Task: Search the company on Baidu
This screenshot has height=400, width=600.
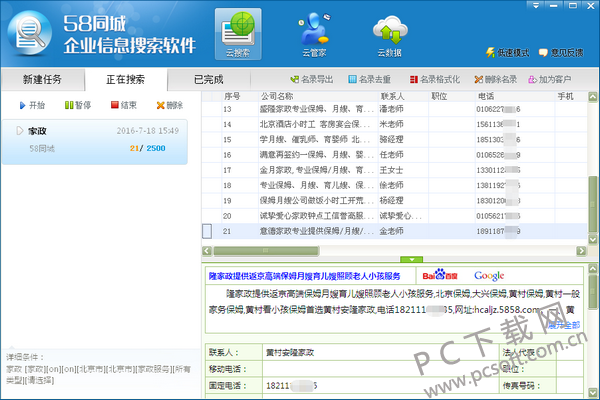Action: tap(440, 275)
